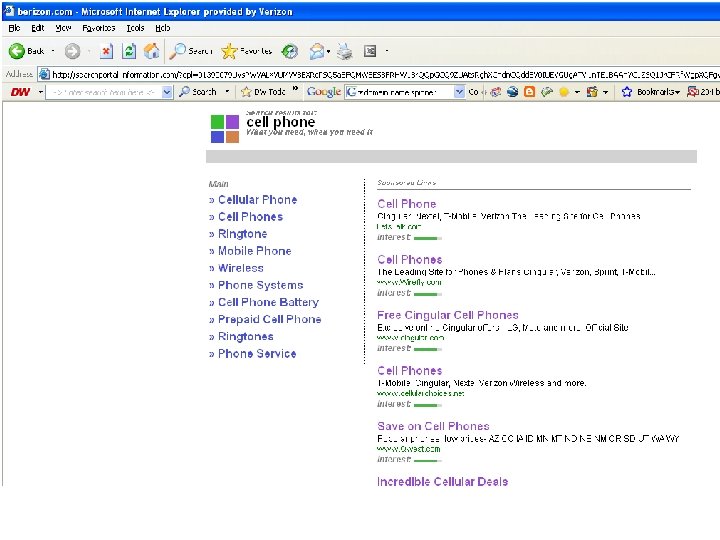Open the Save on Cell Phones link
The width and height of the screenshot is (720, 540).
pyautogui.click(x=433, y=426)
